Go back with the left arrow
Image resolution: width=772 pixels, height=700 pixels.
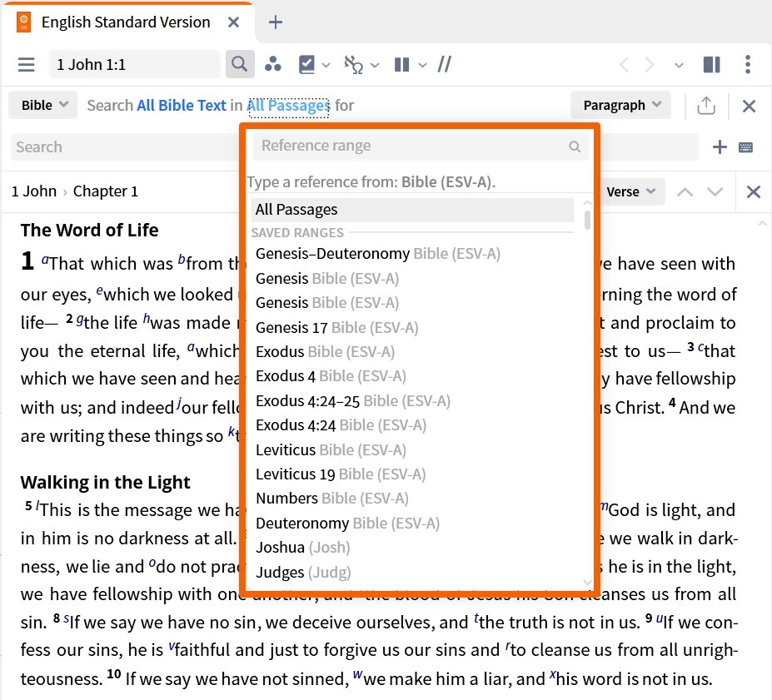624,64
